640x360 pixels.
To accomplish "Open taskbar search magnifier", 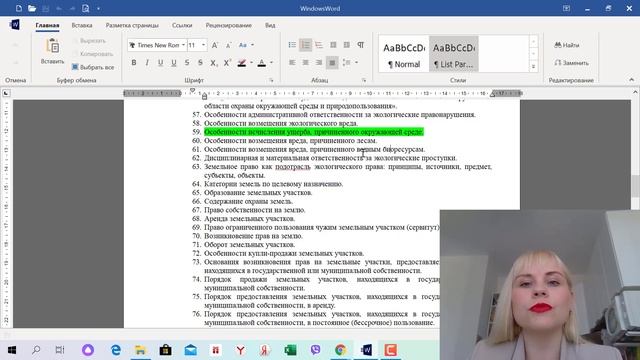I will (36, 350).
